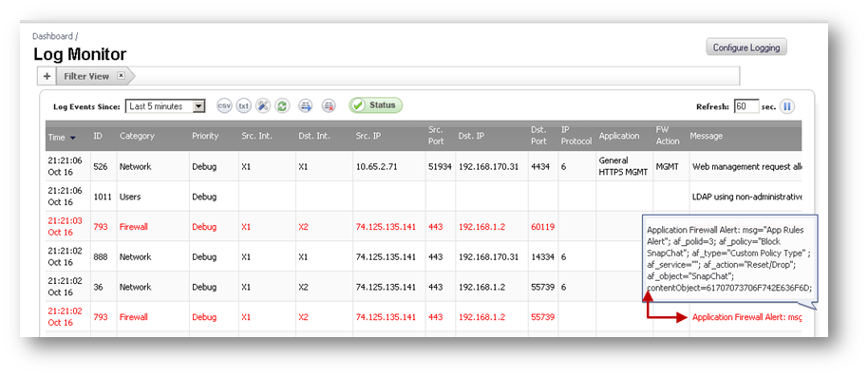
Task: Click the ID column header
Action: click(98, 136)
